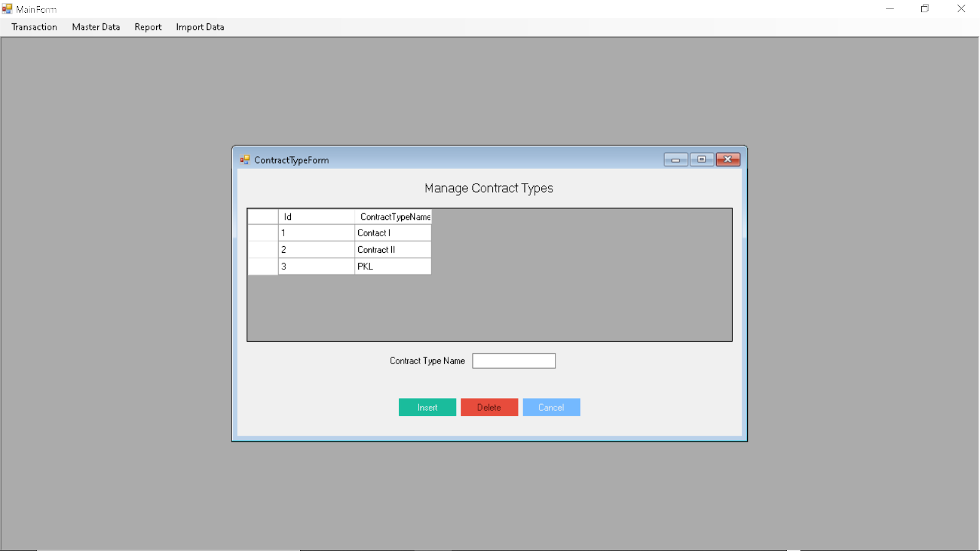Click the grid's top-left select-all header cell
The image size is (980, 551).
pos(263,217)
